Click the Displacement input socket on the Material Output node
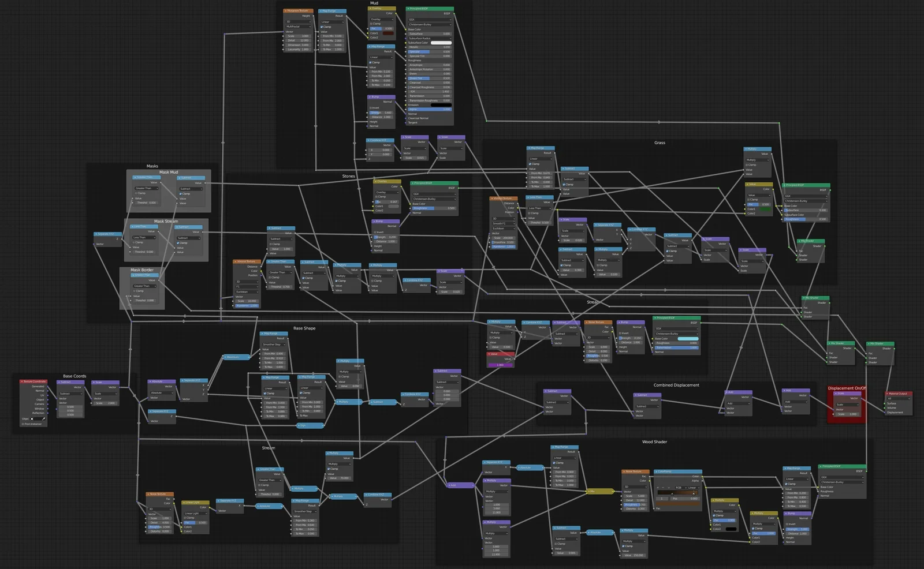 click(x=884, y=413)
